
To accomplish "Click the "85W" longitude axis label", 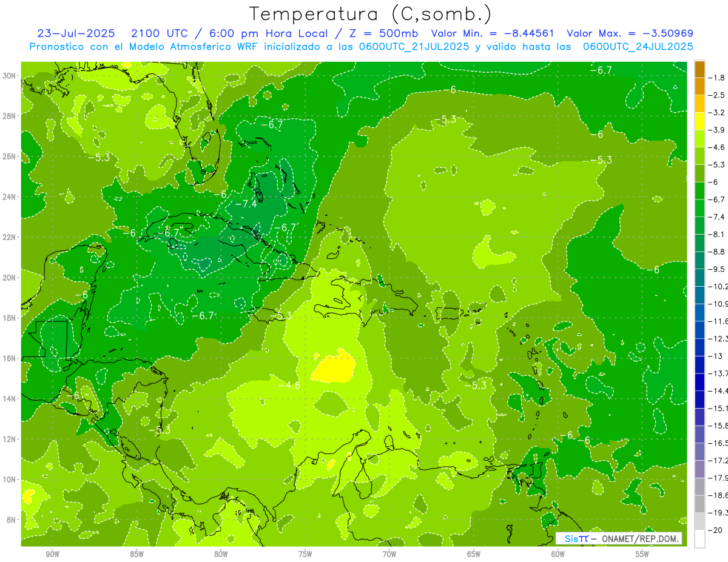I will 136,554.
